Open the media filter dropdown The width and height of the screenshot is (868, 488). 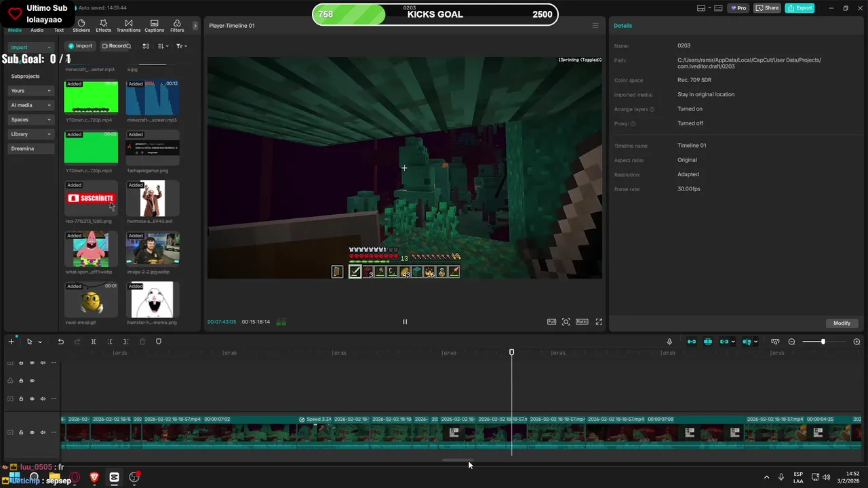tap(181, 46)
